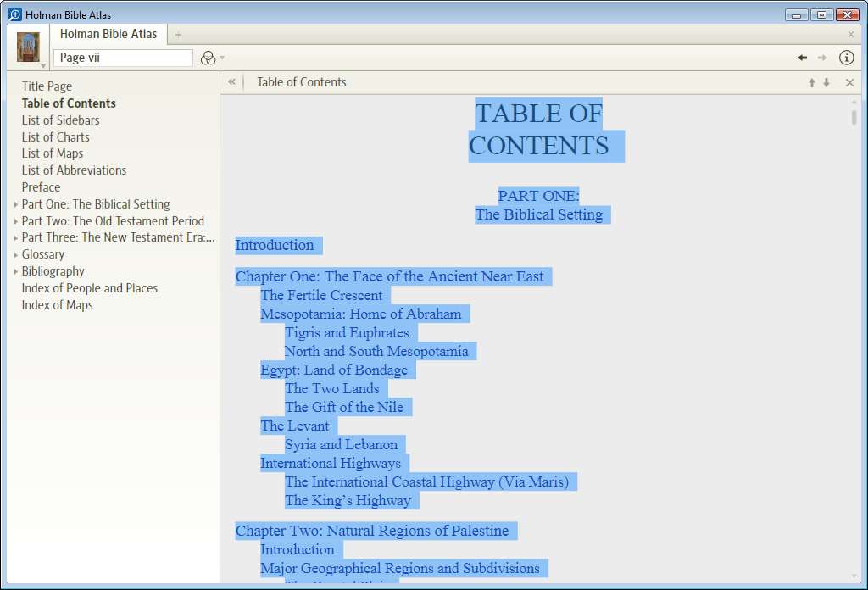Screen dimensions: 868x590
Task: Open List of Maps entry
Action: pos(53,153)
